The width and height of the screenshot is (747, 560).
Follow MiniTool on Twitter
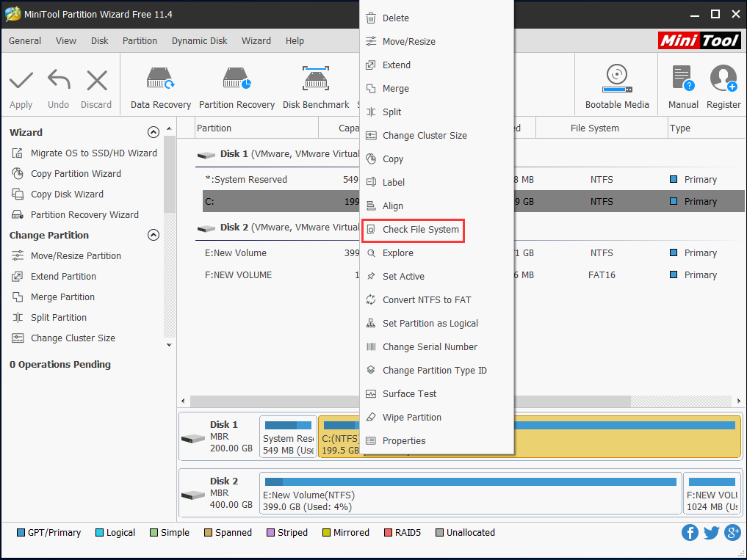point(711,532)
